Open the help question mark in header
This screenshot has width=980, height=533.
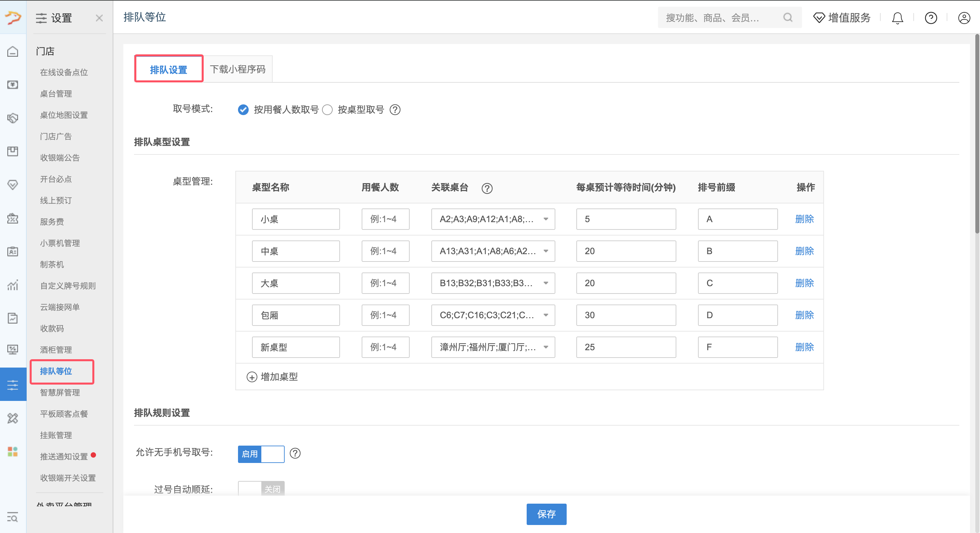click(931, 18)
